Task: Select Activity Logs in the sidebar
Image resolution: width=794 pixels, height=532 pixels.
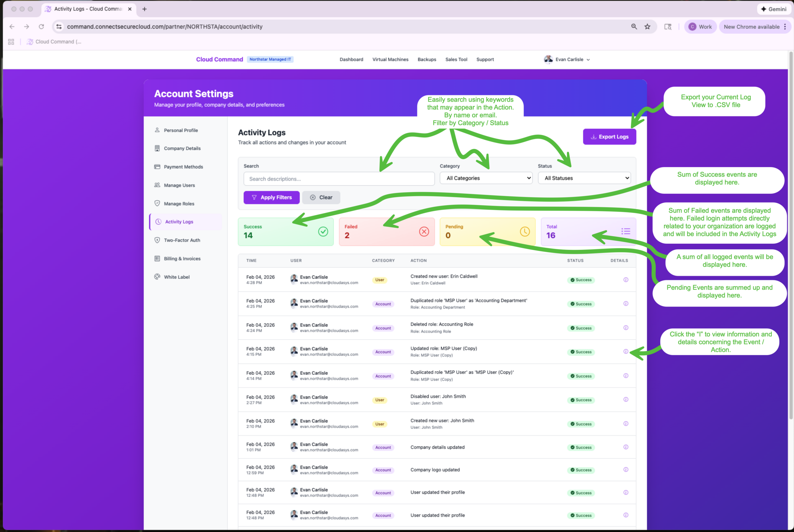Action: pyautogui.click(x=179, y=222)
